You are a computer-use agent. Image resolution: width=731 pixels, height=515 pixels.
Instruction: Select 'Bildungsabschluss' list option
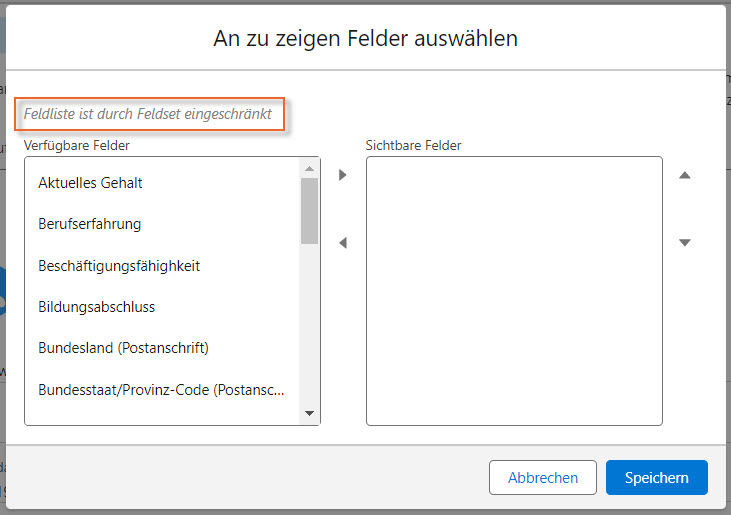pyautogui.click(x=96, y=307)
